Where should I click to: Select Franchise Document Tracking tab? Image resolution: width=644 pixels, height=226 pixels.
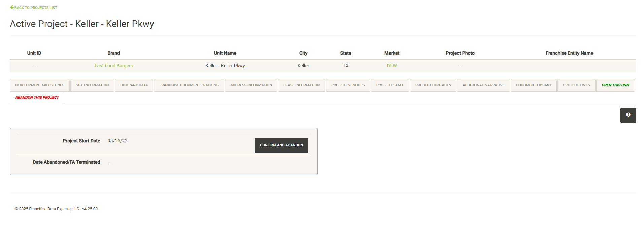click(x=189, y=85)
